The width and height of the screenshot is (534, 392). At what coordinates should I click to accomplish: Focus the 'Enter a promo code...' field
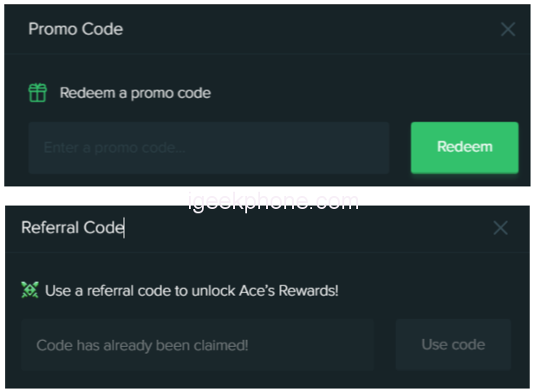pos(209,148)
